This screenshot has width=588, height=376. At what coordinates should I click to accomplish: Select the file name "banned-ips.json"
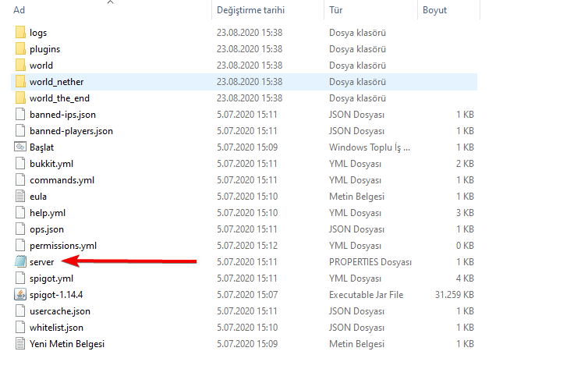(62, 115)
